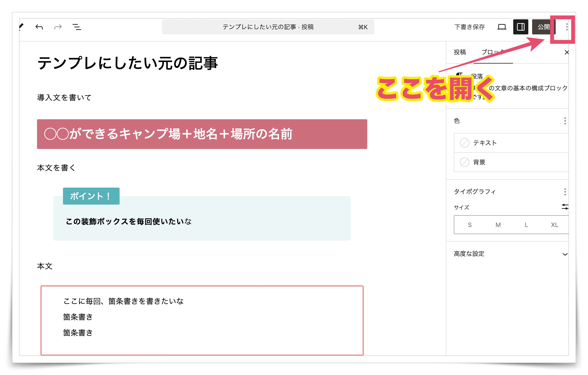Select font size L
Screen dimensions: 588x375
pyautogui.click(x=526, y=225)
